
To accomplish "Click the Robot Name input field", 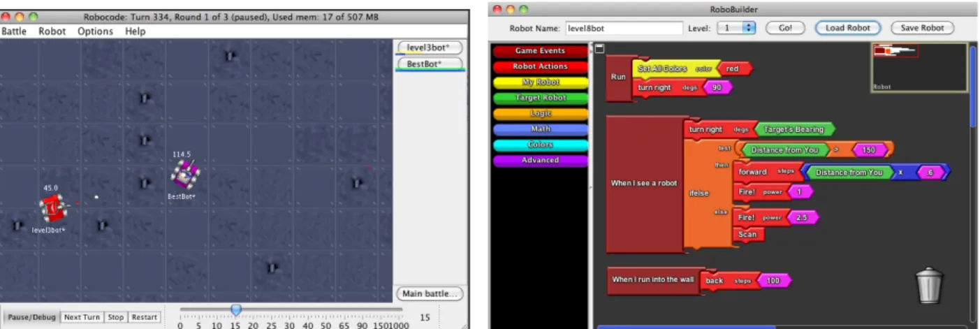I will 624,29.
